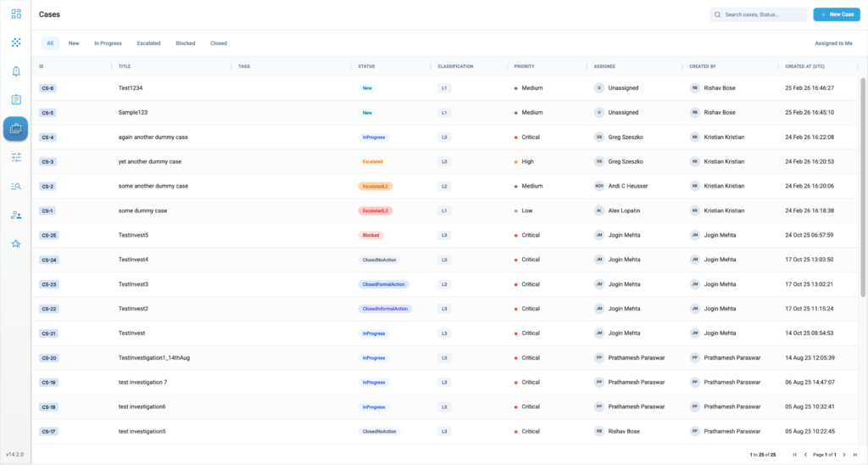Sort by the Created By column header

(703, 66)
